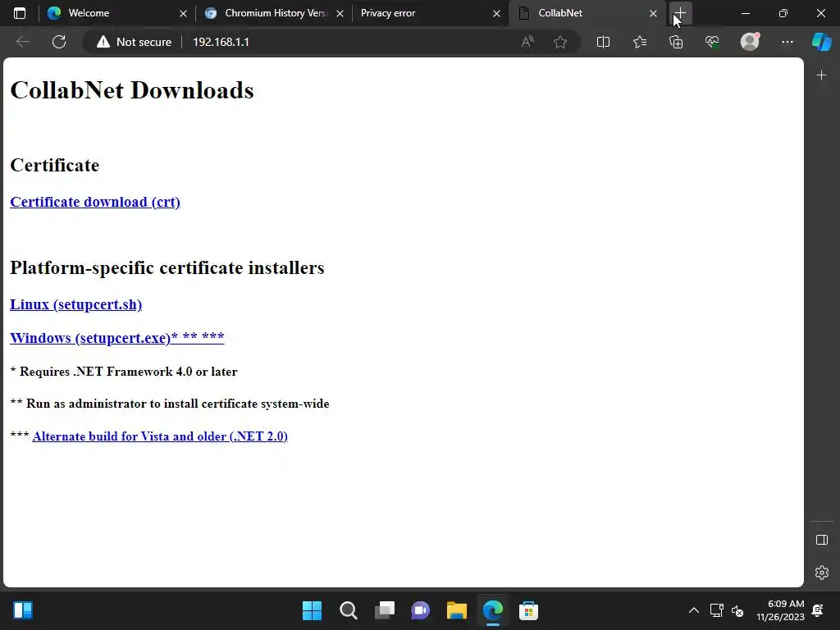Click the Linux (setupcert.sh) link
This screenshot has width=840, height=630.
point(75,304)
